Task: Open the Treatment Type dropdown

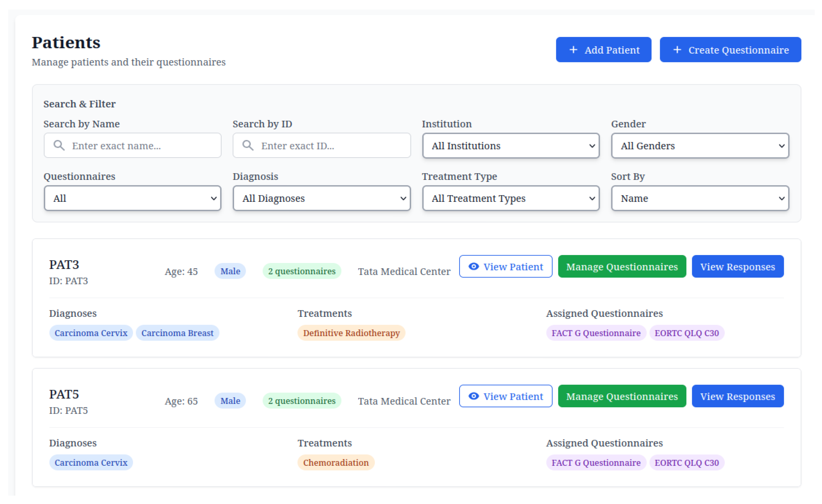Action: pyautogui.click(x=510, y=198)
